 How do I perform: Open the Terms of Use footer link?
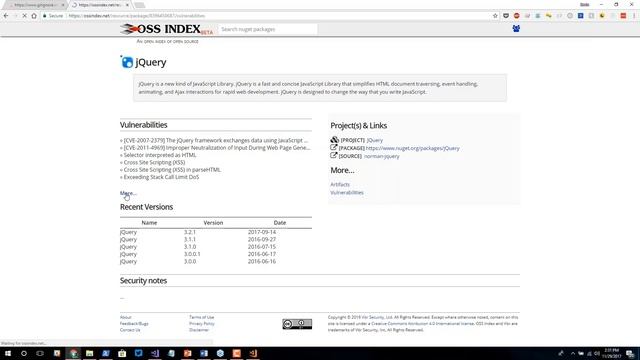[x=201, y=317]
